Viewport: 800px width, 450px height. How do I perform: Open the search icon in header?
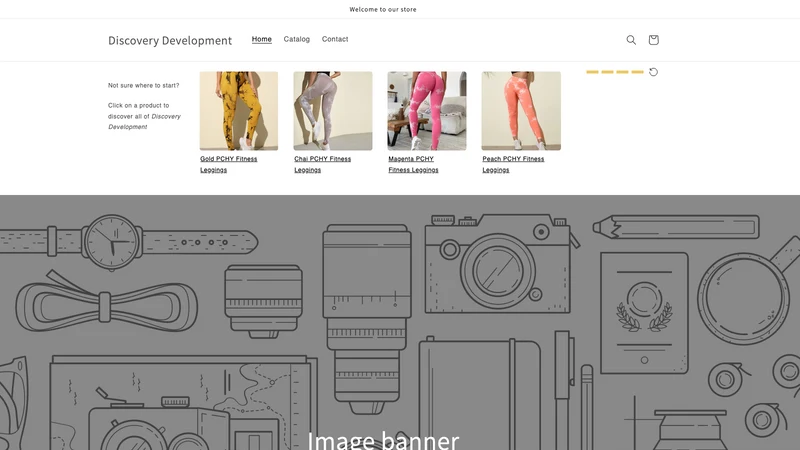[631, 40]
